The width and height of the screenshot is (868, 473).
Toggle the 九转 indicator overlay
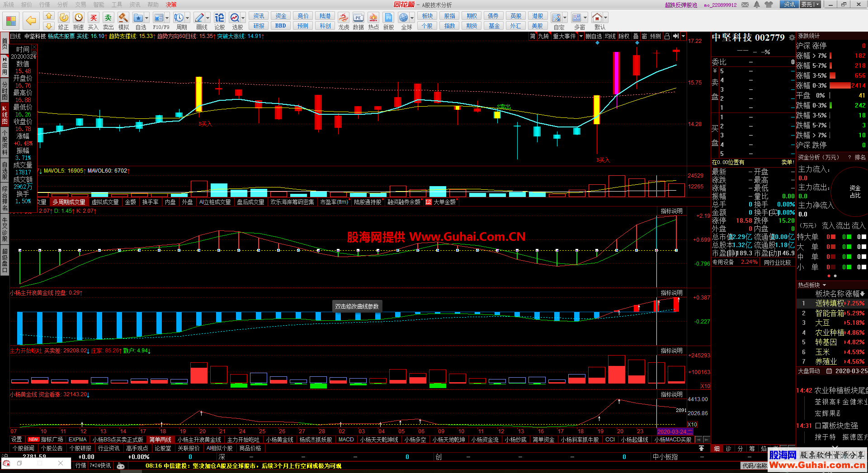point(543,36)
